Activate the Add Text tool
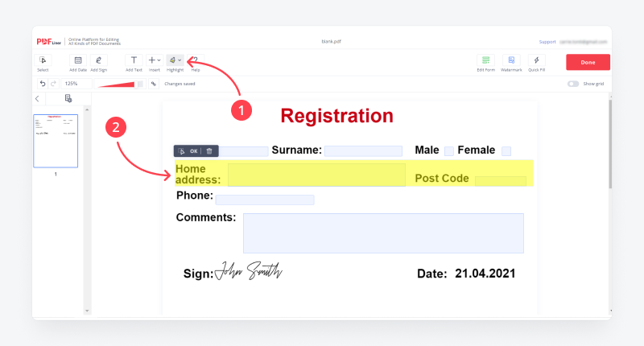 click(134, 60)
